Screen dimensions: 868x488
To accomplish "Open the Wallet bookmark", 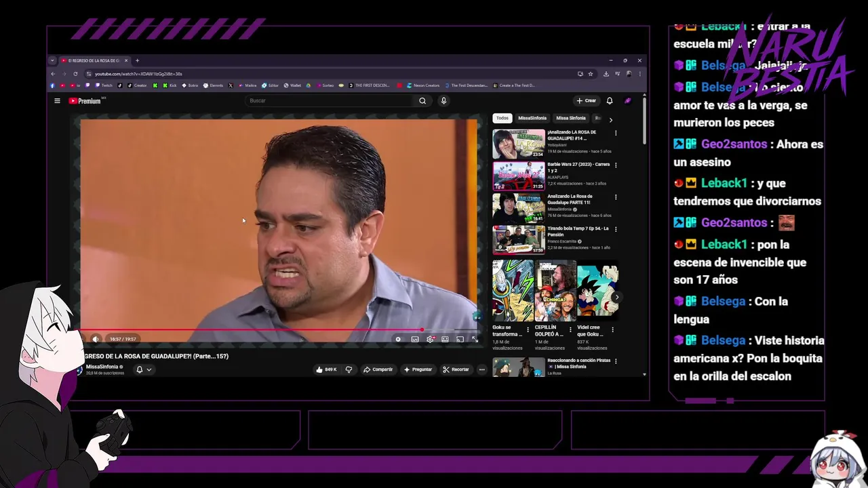I will (293, 85).
